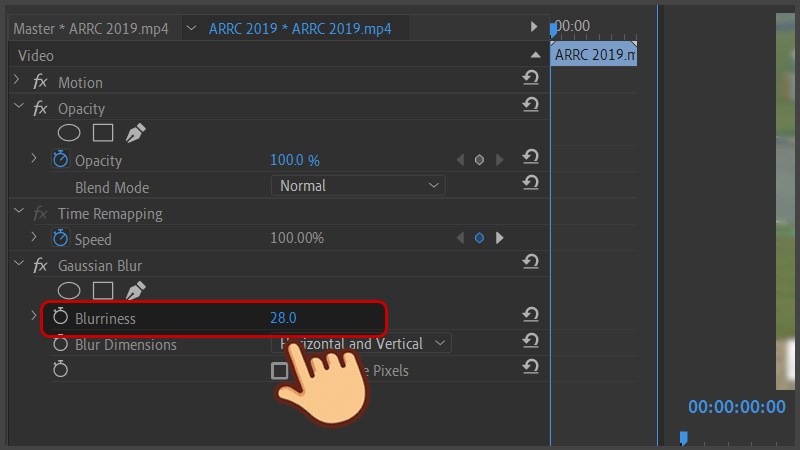Reset the Blend Mode parameter
This screenshot has width=800, height=450.
click(531, 183)
